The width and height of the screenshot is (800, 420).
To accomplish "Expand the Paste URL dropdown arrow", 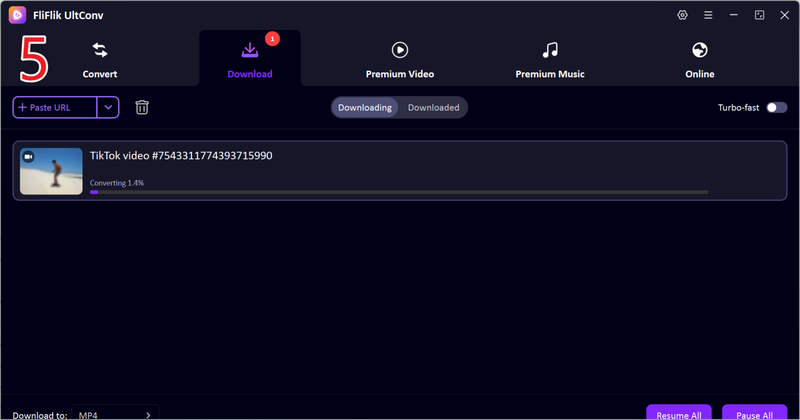I will pos(108,107).
